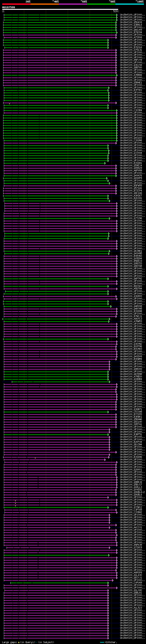Viewport: 146px width, 644px height.
Task: Select the UniRef100_O75131 label
Action: click(x=131, y=50)
